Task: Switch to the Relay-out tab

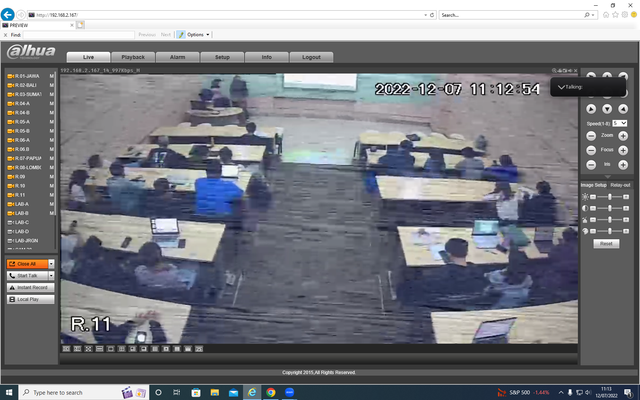Action: (x=620, y=185)
